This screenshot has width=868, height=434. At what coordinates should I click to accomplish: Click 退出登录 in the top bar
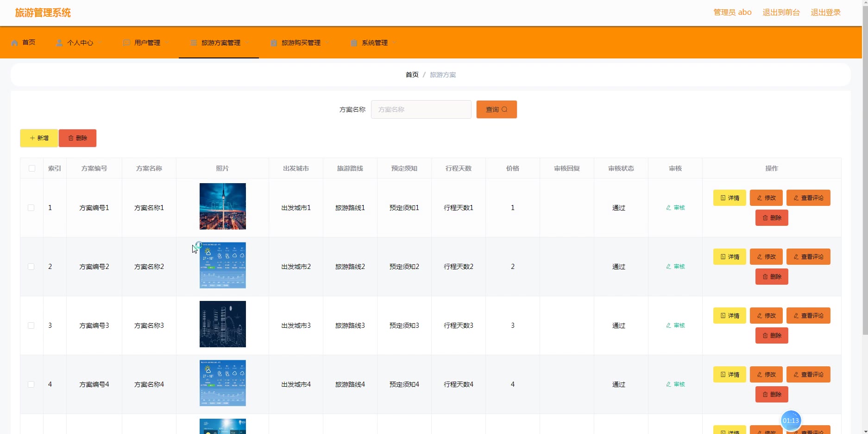click(x=825, y=13)
